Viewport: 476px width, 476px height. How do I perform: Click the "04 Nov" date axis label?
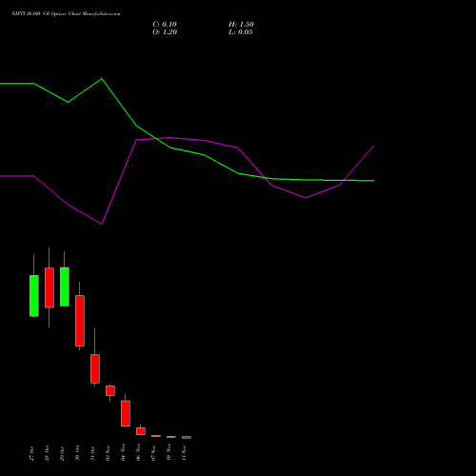(x=123, y=452)
